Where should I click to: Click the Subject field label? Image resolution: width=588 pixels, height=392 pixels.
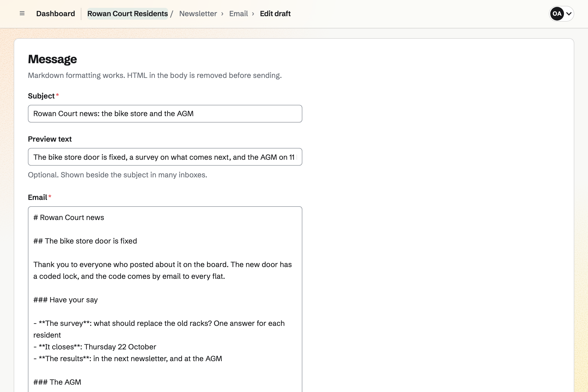point(41,96)
